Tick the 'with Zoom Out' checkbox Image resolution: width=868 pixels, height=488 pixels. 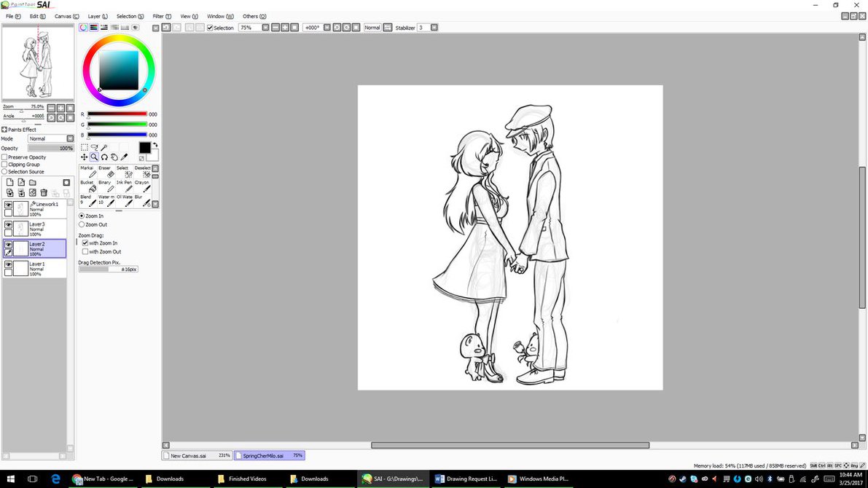[85, 251]
